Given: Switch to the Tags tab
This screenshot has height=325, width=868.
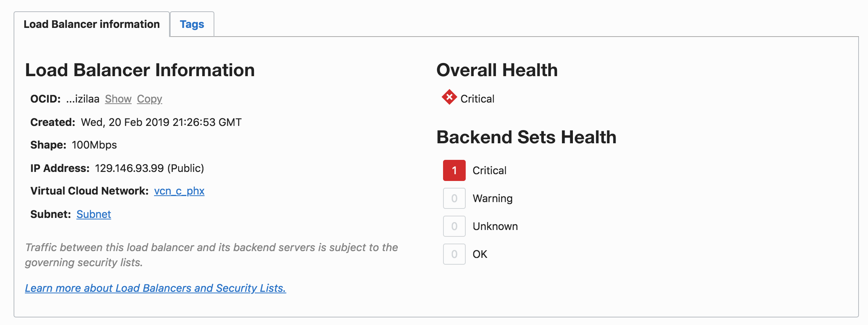Looking at the screenshot, I should click(192, 25).
